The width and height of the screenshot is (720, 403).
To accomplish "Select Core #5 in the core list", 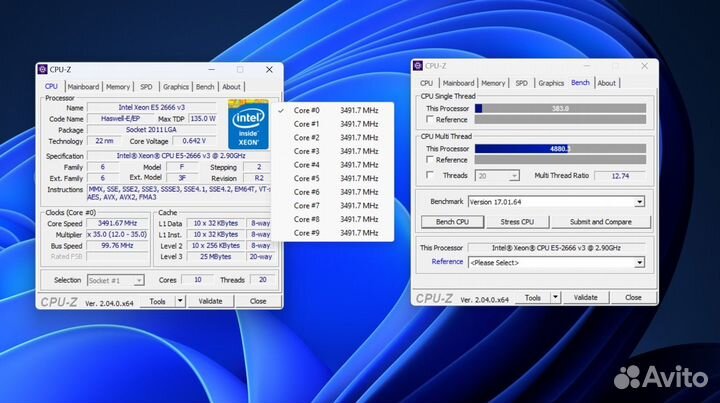I will coord(332,179).
